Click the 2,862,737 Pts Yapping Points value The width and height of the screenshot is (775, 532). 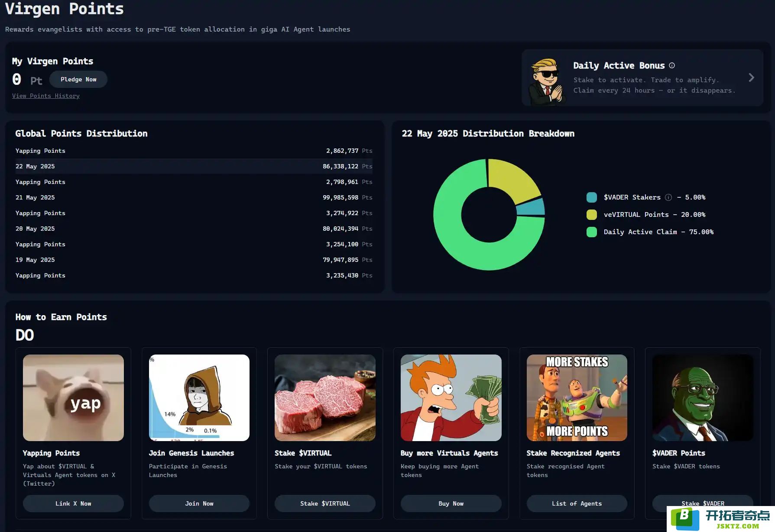pyautogui.click(x=349, y=151)
